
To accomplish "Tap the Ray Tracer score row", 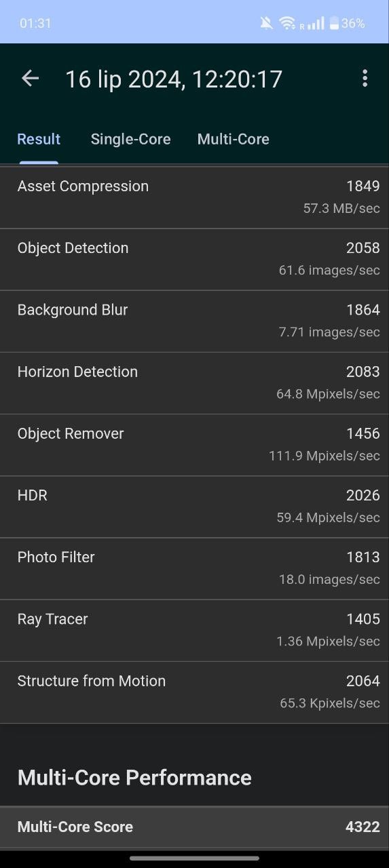I will pyautogui.click(x=194, y=630).
